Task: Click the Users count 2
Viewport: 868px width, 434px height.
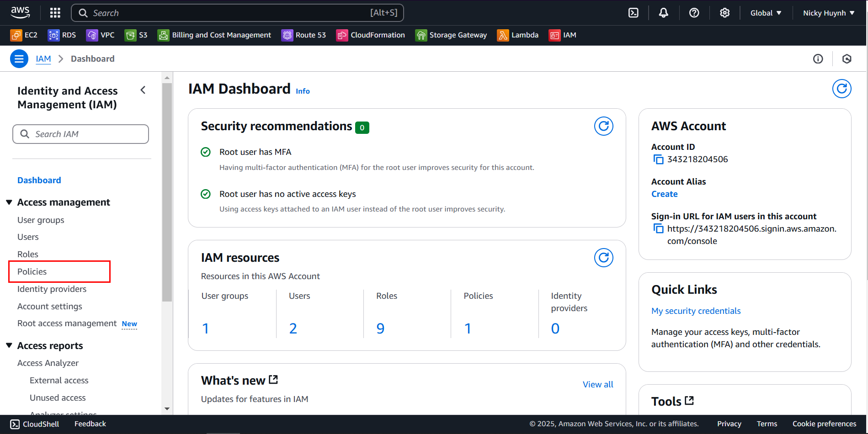Action: 293,328
